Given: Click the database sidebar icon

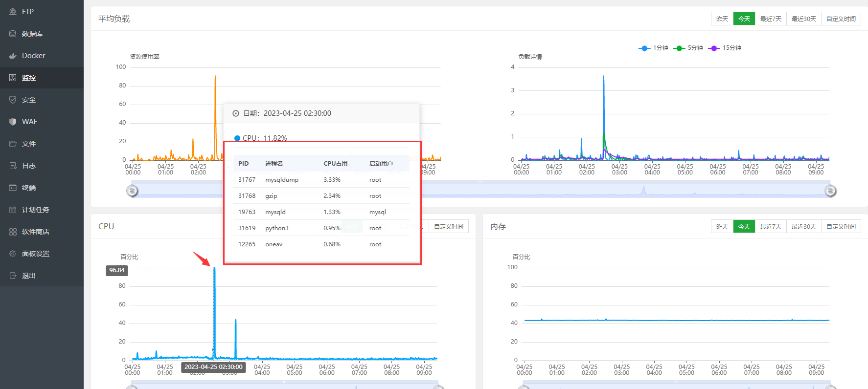Looking at the screenshot, I should point(13,34).
